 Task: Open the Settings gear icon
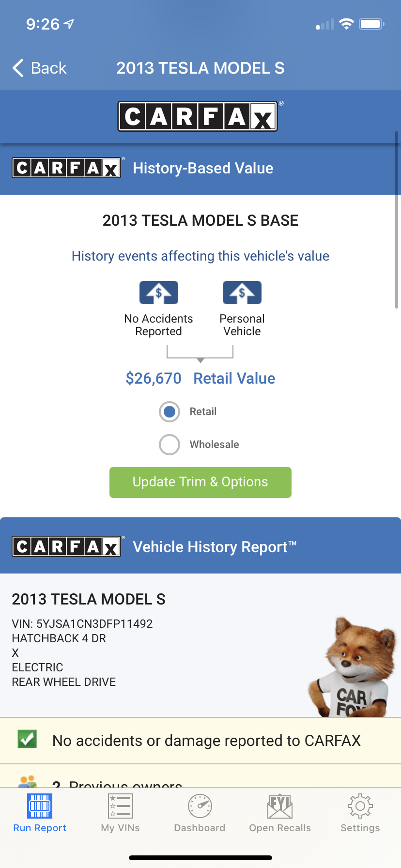pos(360,806)
